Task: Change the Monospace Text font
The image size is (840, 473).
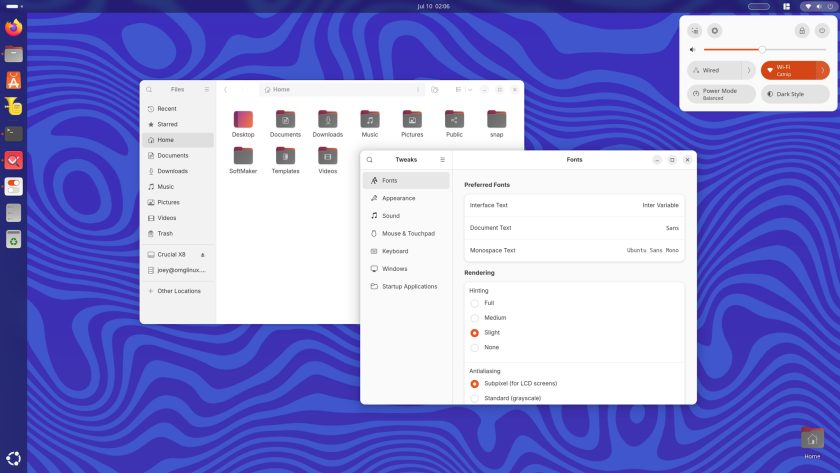Action: (x=574, y=250)
